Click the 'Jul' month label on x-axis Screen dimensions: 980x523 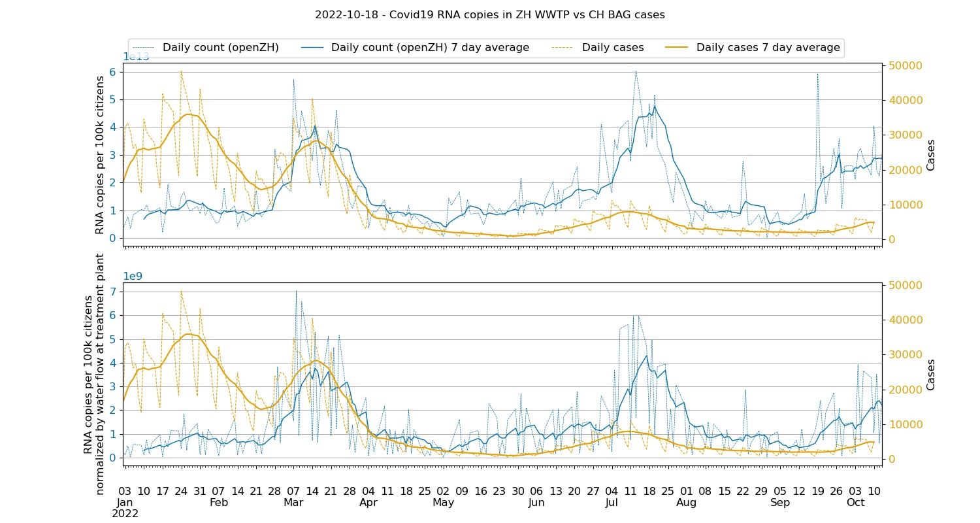tap(612, 503)
